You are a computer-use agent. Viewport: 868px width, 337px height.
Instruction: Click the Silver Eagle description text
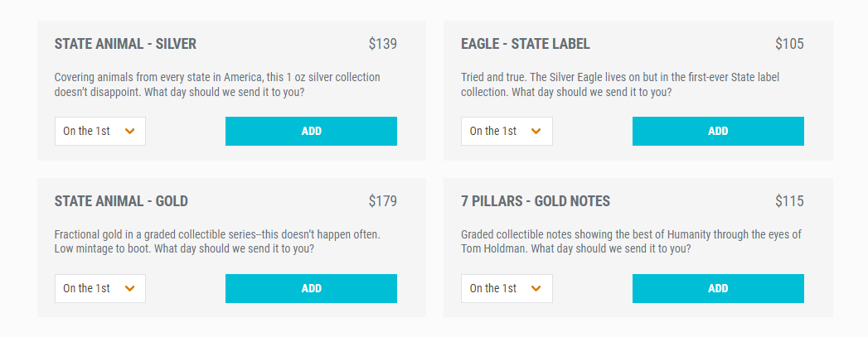[x=620, y=84]
